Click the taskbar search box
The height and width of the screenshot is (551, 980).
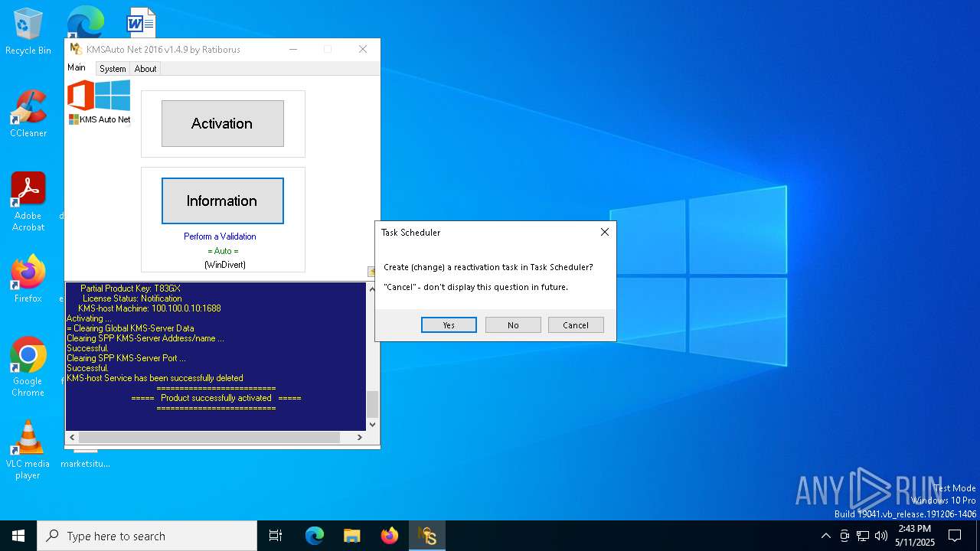tap(147, 536)
